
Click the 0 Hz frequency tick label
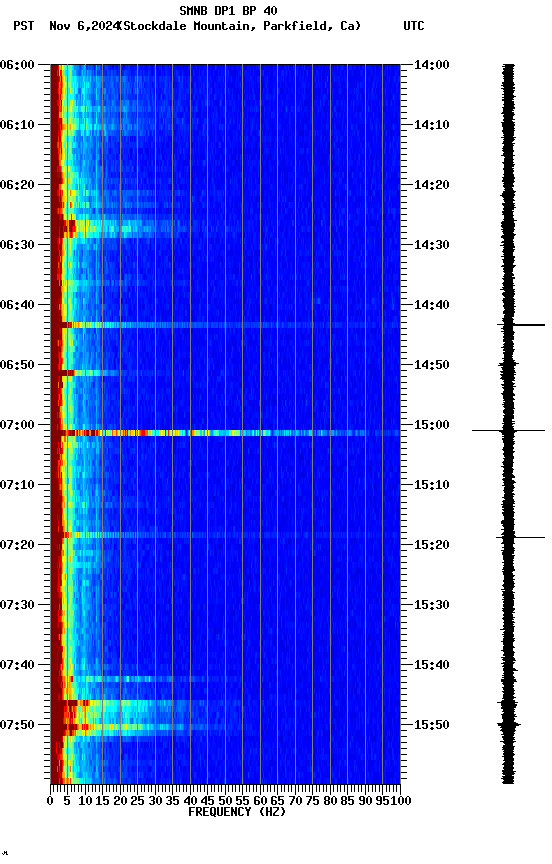coord(51,801)
